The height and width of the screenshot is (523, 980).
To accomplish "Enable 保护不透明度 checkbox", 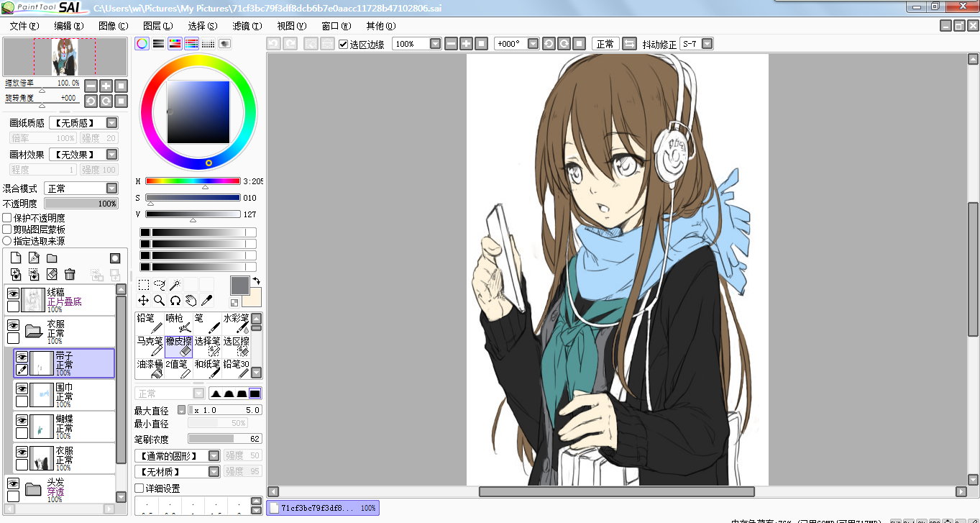I will point(7,218).
